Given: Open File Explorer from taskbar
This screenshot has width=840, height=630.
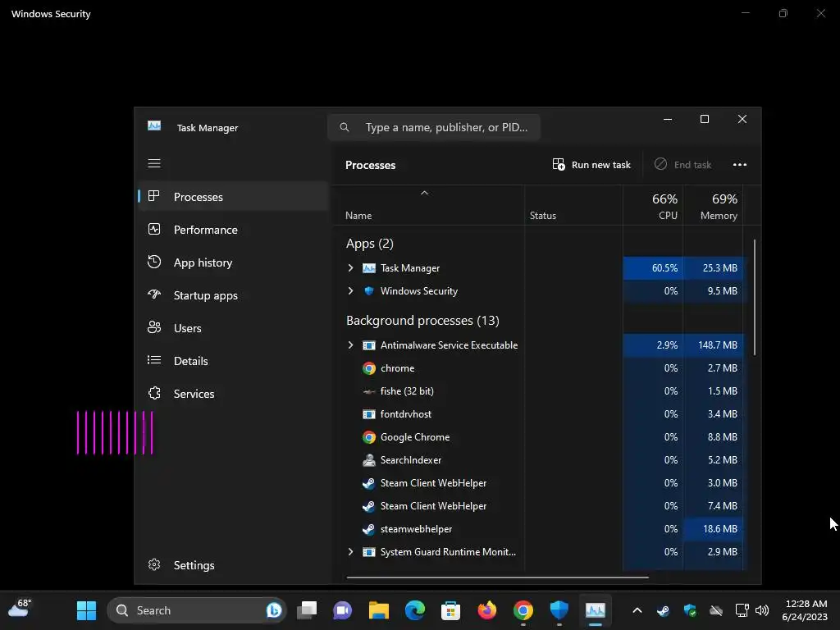Looking at the screenshot, I should (x=379, y=610).
